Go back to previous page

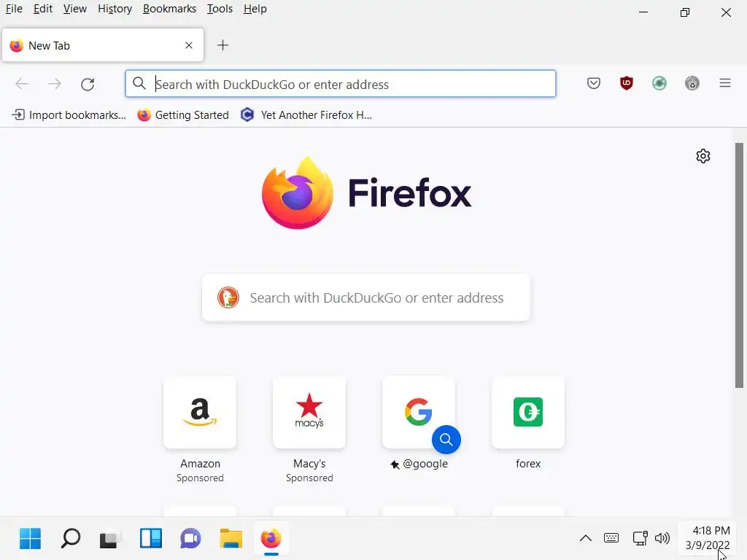(x=22, y=85)
